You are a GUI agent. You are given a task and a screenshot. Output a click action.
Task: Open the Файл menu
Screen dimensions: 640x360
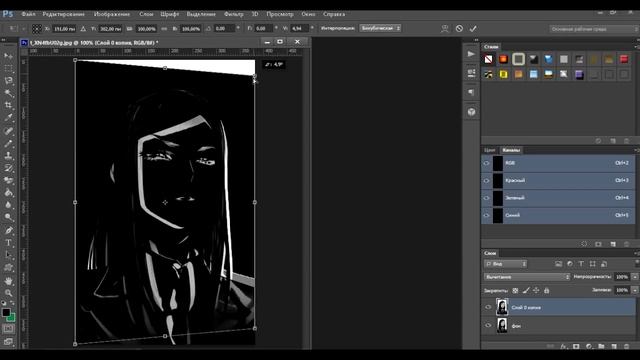click(28, 14)
